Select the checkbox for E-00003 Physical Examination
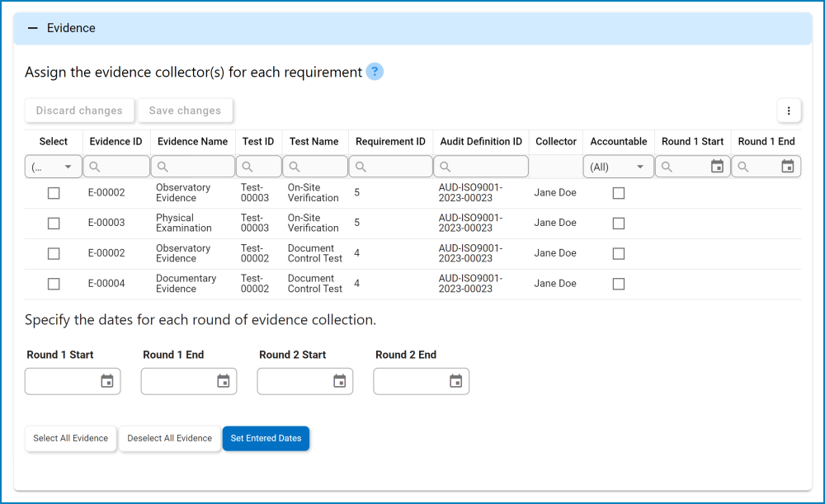This screenshot has height=504, width=825. (x=54, y=223)
